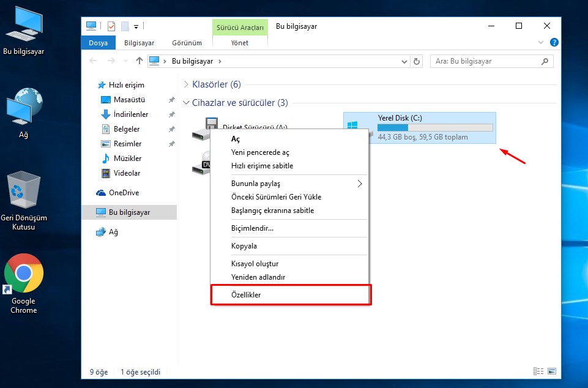588x388 pixels.
Task: Collapse the Klasörler (6) group
Action: [186, 84]
